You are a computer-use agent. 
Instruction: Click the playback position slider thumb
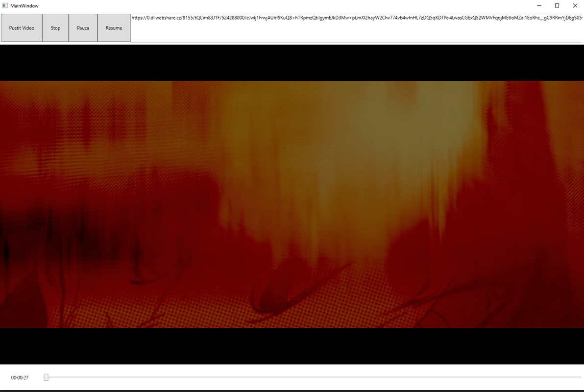click(x=46, y=377)
